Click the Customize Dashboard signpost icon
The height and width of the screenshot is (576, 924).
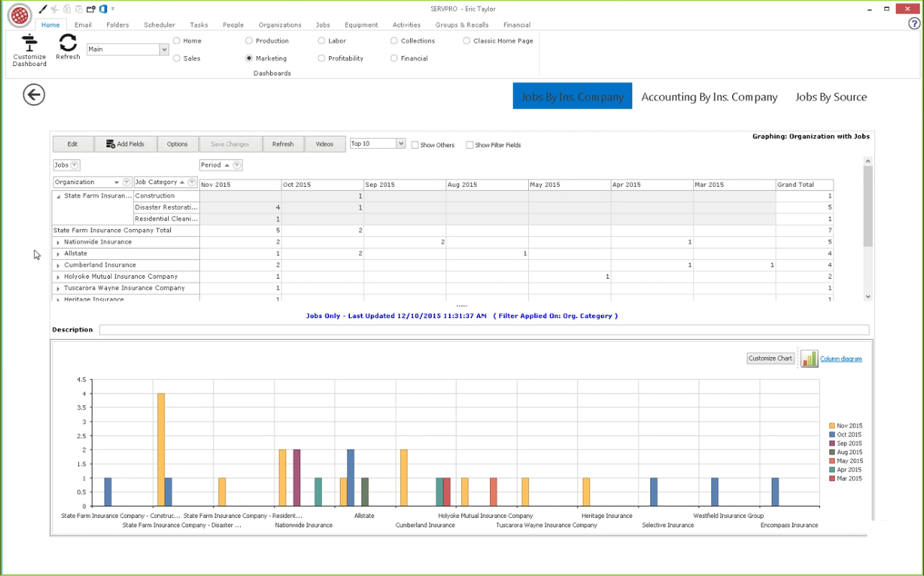29,42
